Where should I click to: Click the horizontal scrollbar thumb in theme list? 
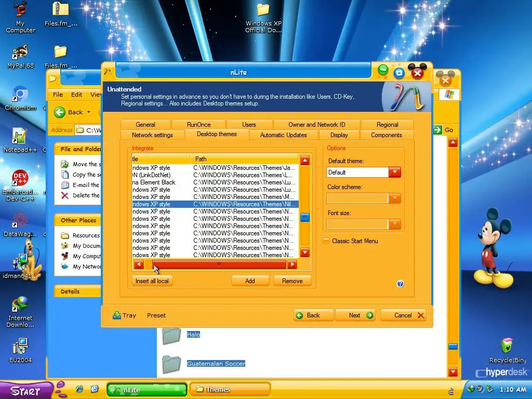[x=219, y=264]
